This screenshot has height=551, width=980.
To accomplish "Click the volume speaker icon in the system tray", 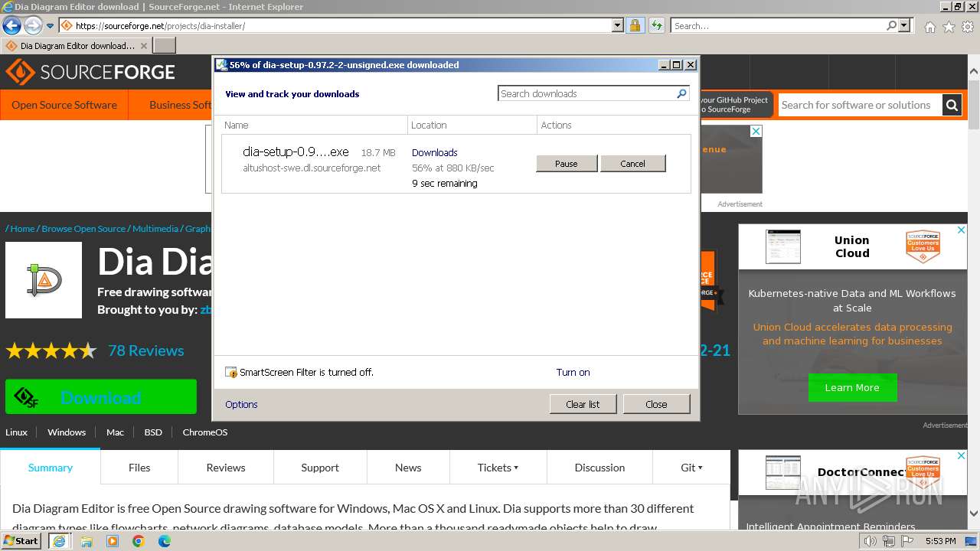I will point(870,541).
